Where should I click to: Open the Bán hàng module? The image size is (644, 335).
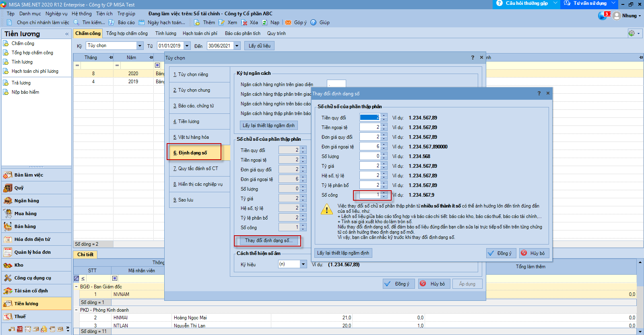pyautogui.click(x=36, y=226)
